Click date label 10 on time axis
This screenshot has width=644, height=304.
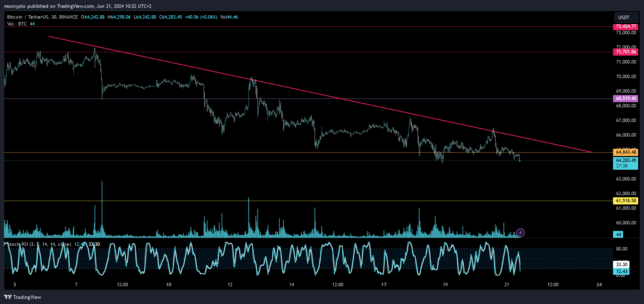[169, 285]
